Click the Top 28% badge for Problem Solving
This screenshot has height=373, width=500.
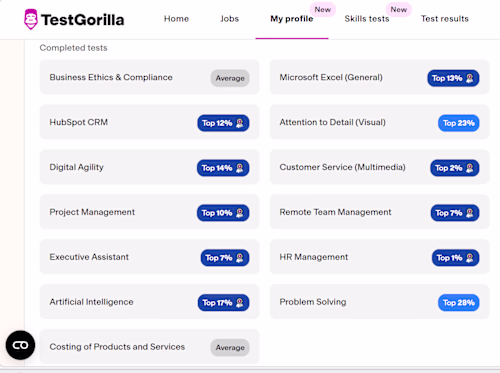pyautogui.click(x=459, y=303)
